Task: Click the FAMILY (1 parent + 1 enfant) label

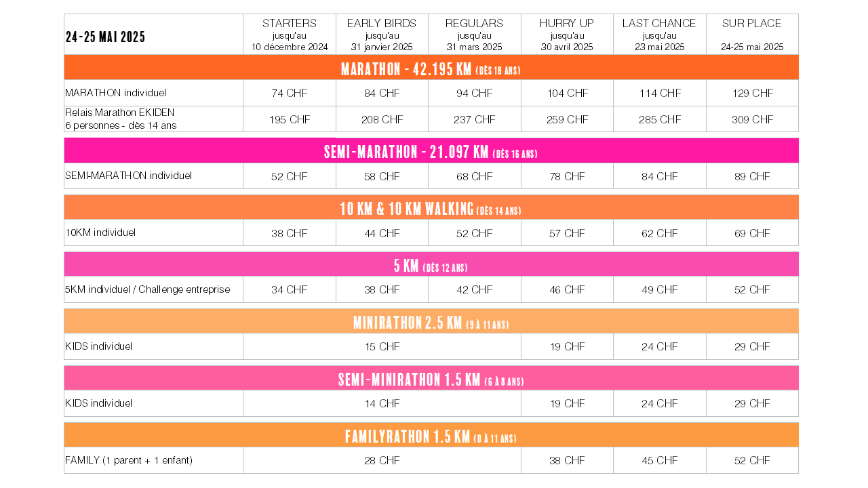Action: tap(129, 460)
